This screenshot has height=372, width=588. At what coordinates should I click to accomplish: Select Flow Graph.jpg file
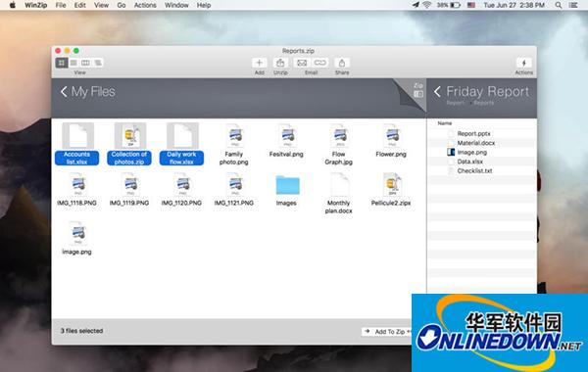(339, 144)
